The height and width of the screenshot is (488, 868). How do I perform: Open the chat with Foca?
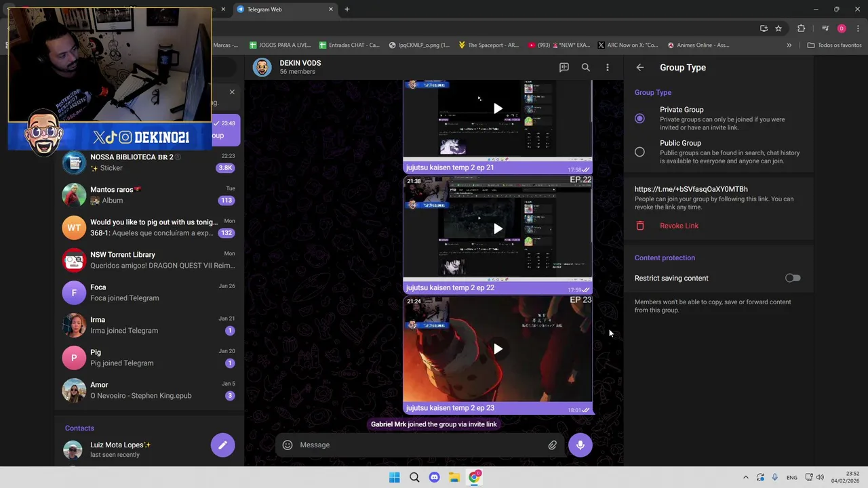point(149,292)
